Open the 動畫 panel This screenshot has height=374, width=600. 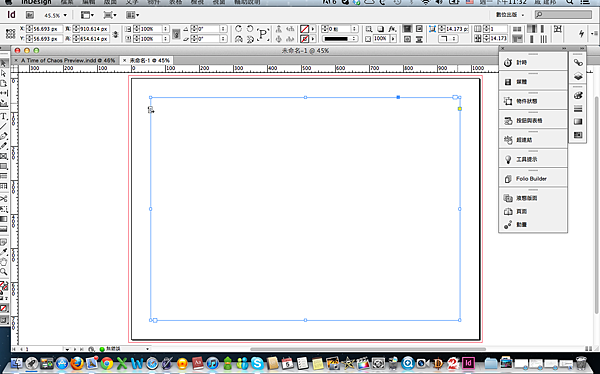click(533, 225)
